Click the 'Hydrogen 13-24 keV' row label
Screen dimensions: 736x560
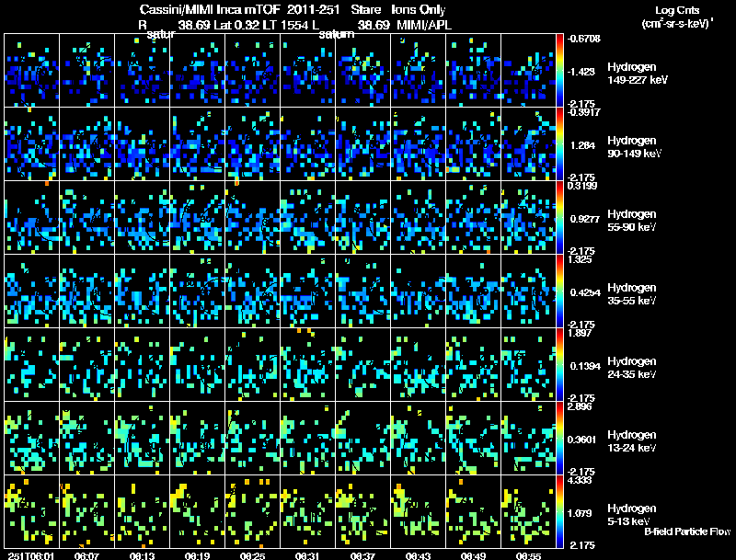pos(632,441)
